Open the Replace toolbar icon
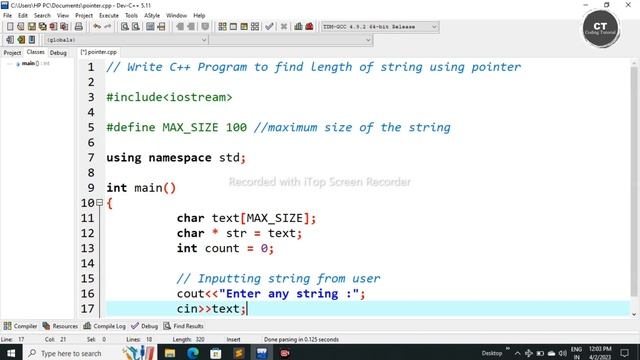This screenshot has width=640, height=360. (x=136, y=27)
